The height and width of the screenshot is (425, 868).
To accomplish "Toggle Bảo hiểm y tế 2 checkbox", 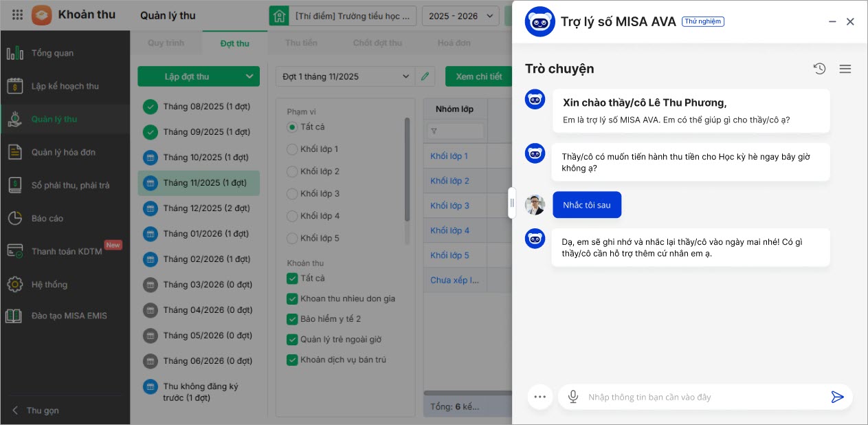I will click(x=292, y=319).
